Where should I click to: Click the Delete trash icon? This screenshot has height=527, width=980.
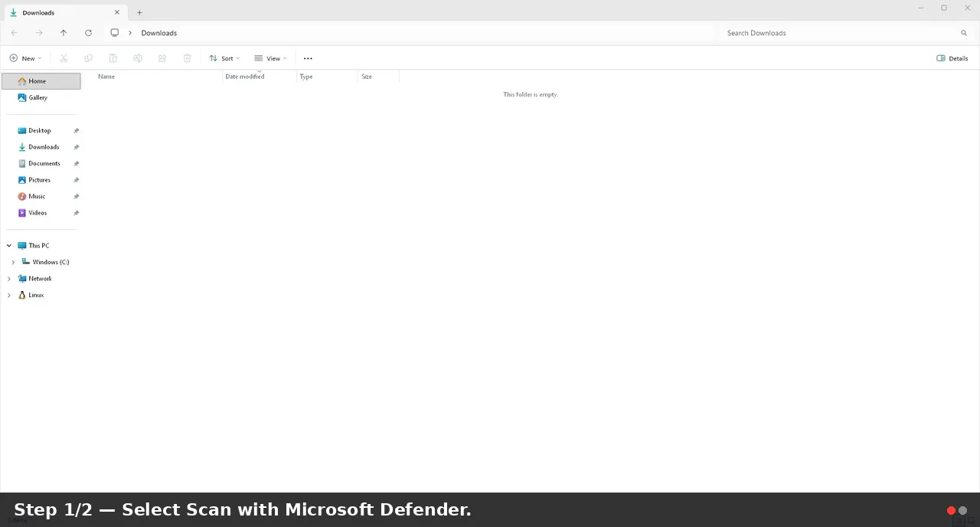187,58
